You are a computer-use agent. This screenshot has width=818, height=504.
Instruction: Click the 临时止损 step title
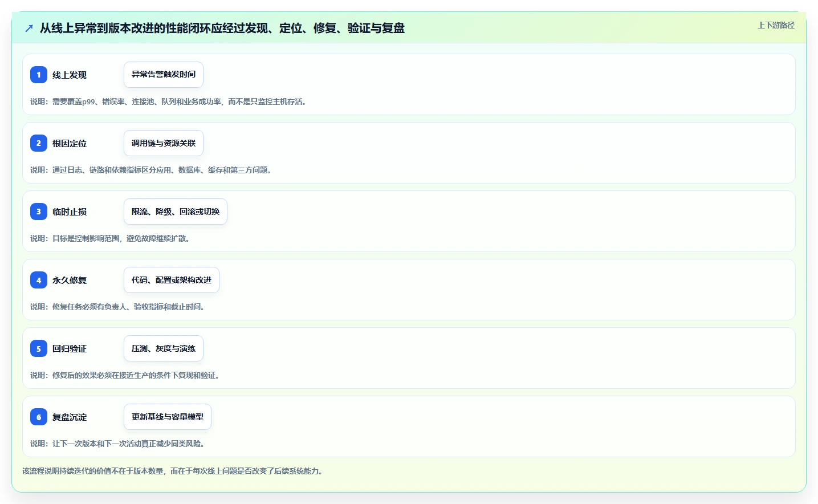[x=70, y=212]
